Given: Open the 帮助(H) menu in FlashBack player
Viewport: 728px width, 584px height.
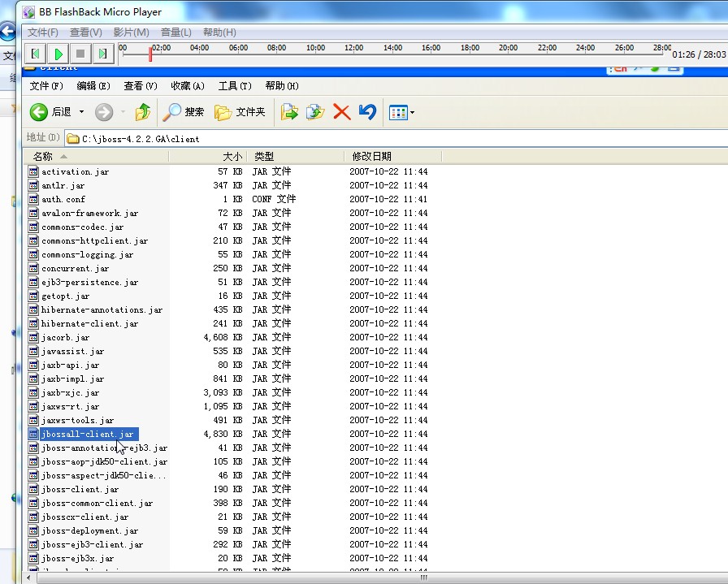Looking at the screenshot, I should (219, 32).
